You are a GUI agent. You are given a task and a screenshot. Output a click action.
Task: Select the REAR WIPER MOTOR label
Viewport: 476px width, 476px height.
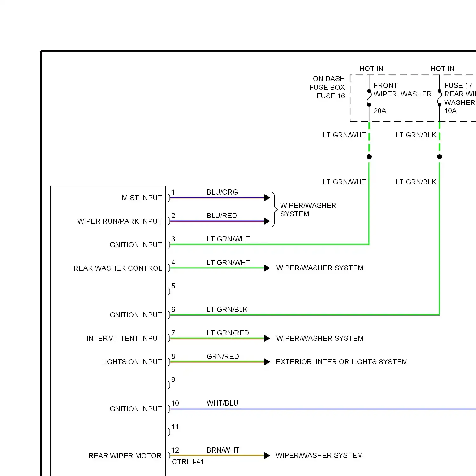pyautogui.click(x=125, y=456)
